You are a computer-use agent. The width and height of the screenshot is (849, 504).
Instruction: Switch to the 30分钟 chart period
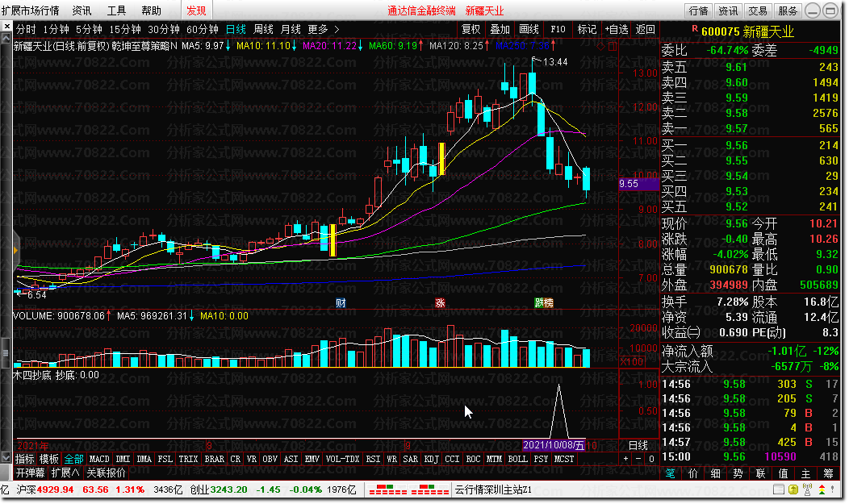coord(164,29)
